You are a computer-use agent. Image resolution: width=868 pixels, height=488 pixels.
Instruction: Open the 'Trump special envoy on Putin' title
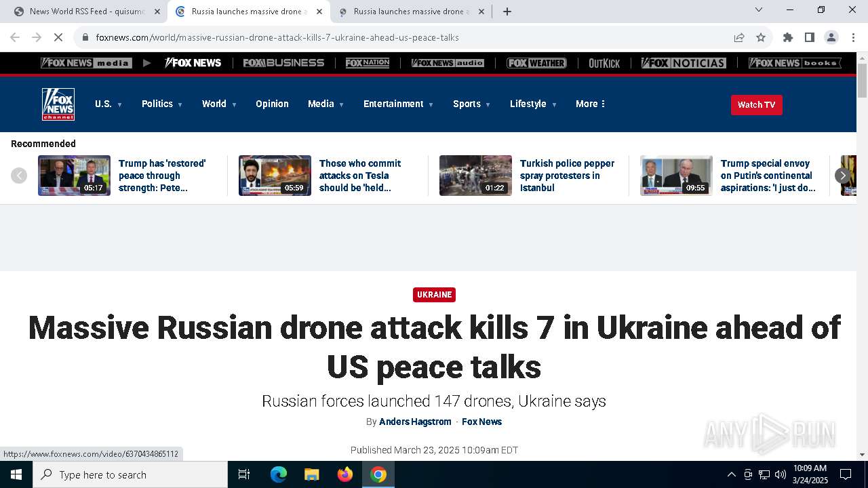tap(768, 176)
